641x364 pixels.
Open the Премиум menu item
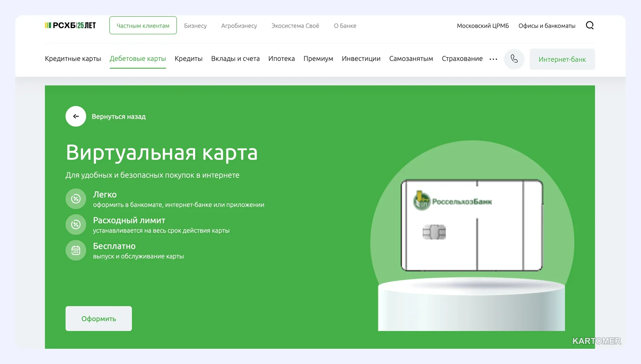tap(318, 59)
